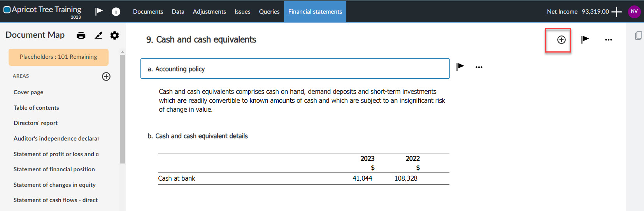Open Document Map settings gear
The height and width of the screenshot is (211, 644).
[x=114, y=35]
